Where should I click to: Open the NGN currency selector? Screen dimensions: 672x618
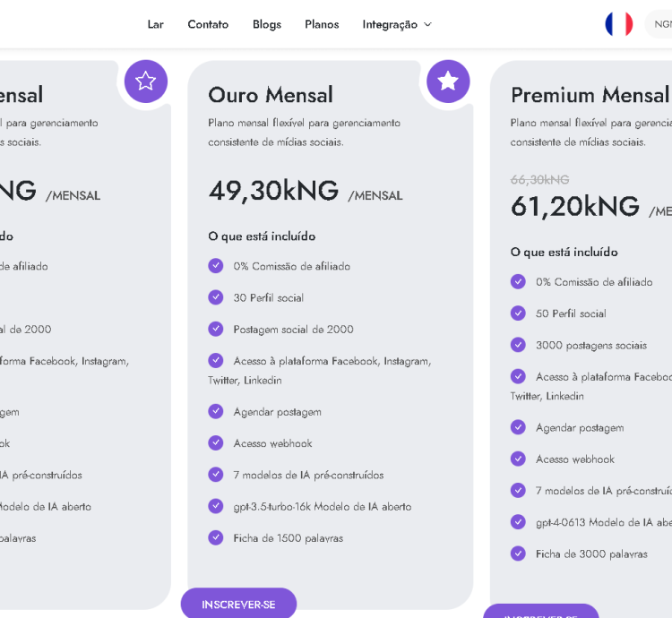(659, 24)
